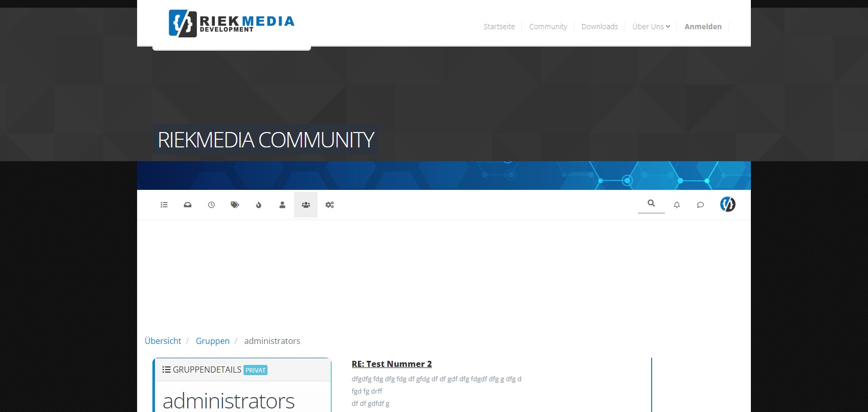Open the chat speech bubble icon

tap(700, 205)
